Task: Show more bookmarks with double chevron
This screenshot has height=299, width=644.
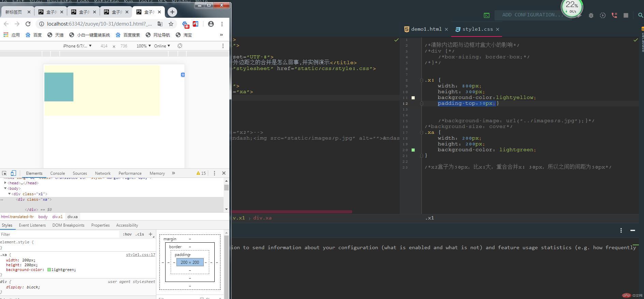Action: coord(221,35)
